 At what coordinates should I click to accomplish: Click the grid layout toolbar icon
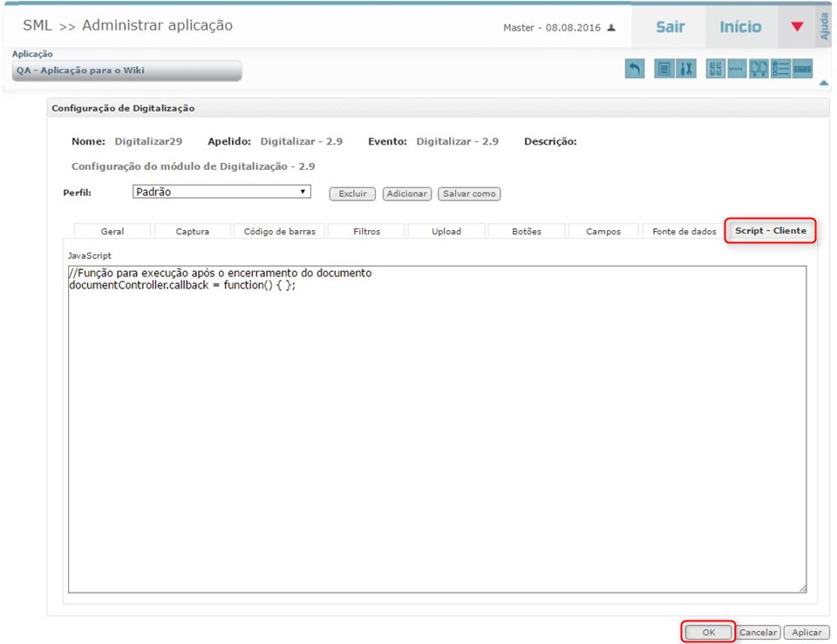tap(715, 69)
